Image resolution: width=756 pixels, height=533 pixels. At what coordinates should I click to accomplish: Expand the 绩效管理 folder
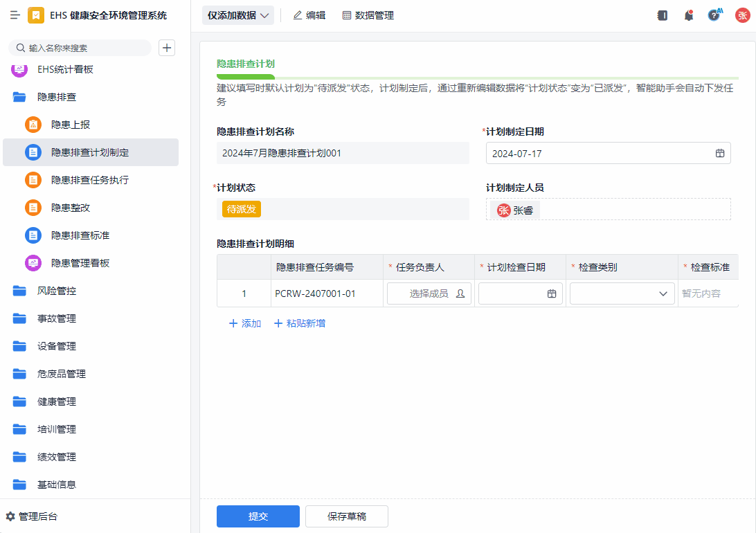91,457
